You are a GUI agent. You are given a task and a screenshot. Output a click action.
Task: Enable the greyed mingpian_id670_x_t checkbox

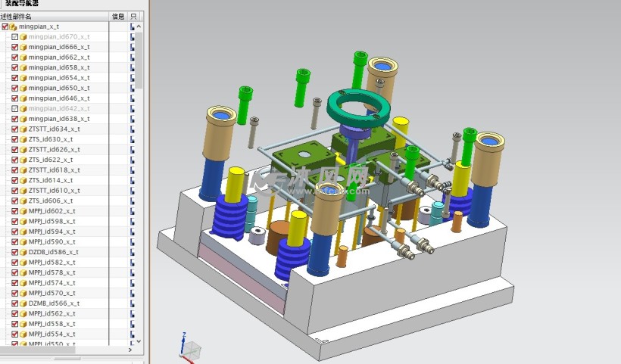click(x=14, y=36)
